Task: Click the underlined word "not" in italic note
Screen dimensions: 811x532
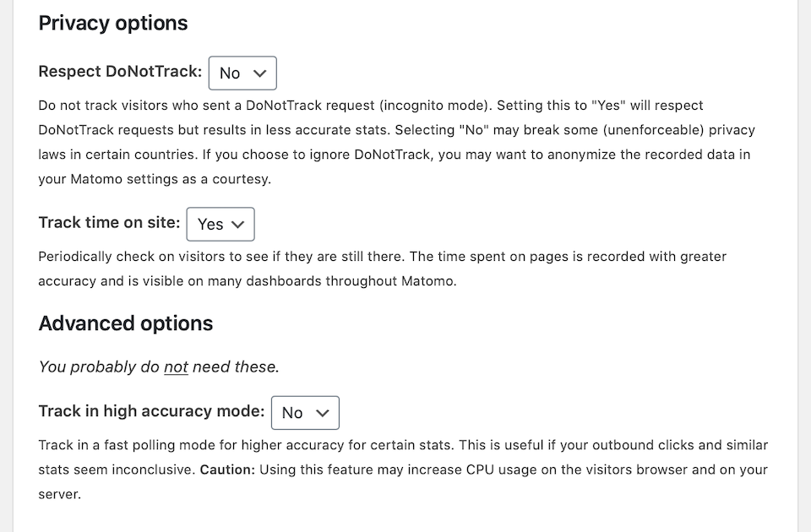Action: [x=176, y=367]
